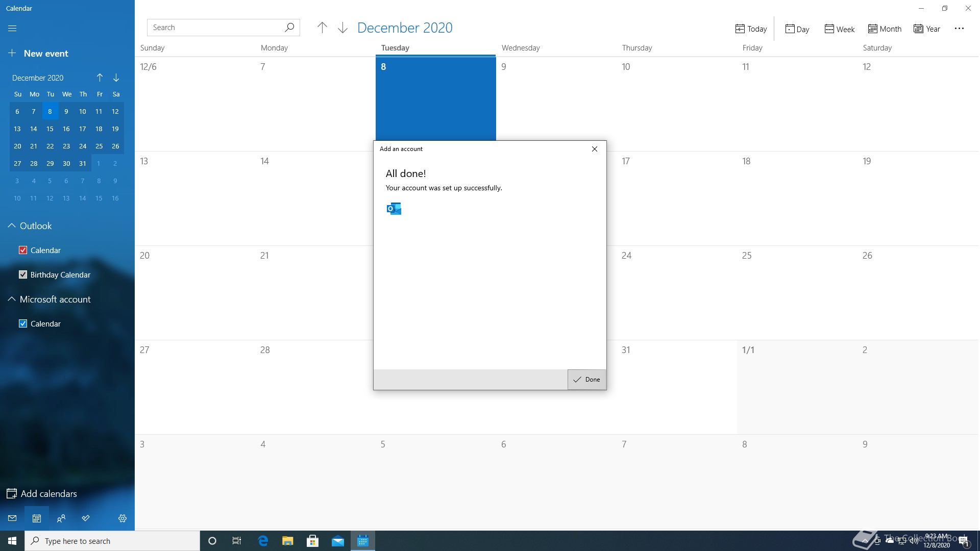This screenshot has height=551, width=980.
Task: Click Add calendars
Action: coord(42,493)
